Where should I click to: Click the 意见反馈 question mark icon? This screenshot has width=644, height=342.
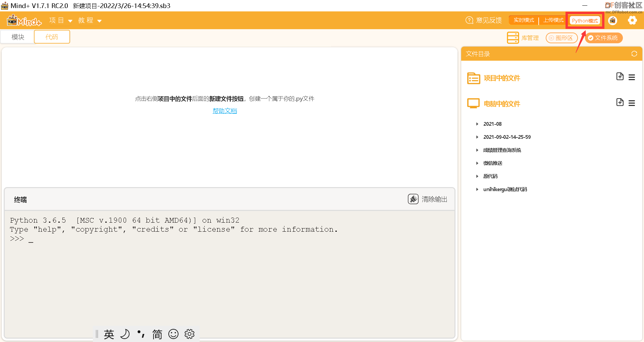tap(469, 20)
